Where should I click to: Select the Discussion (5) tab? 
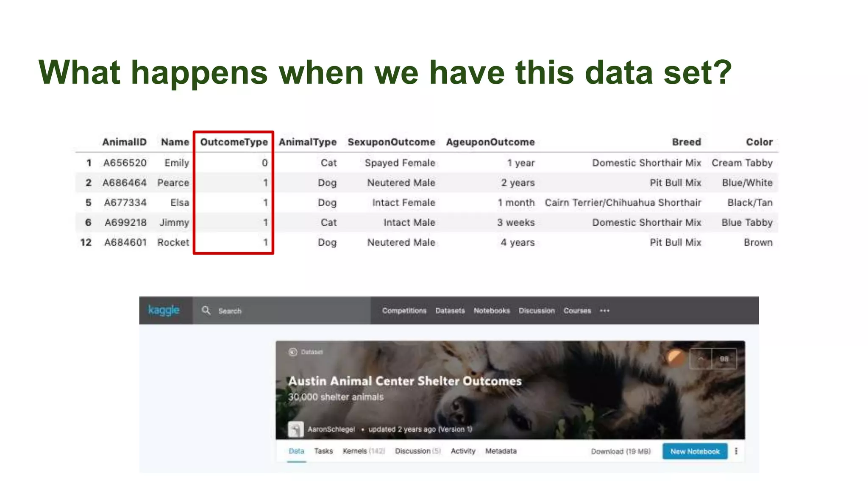[418, 451]
